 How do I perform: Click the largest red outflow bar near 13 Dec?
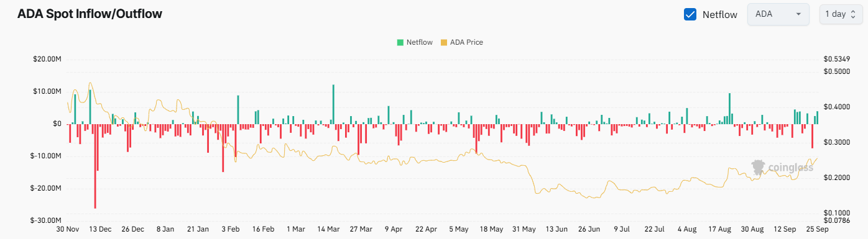(x=95, y=166)
